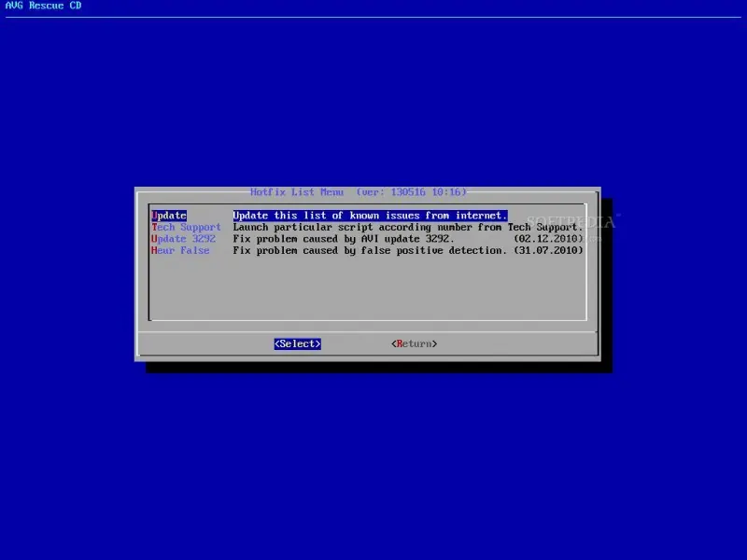
Task: Click the Softpedia watermark near the dialog
Action: click(x=571, y=222)
